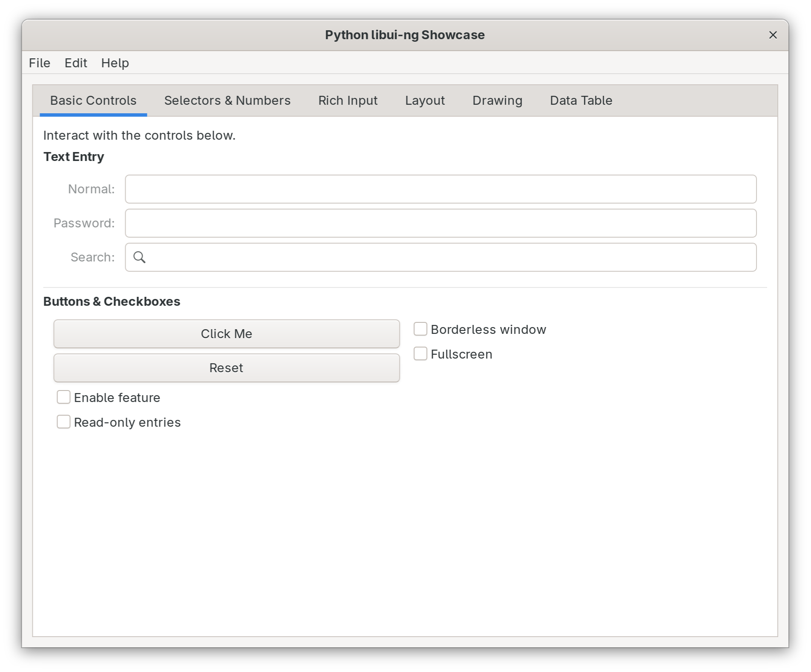Enable the Borderless window checkbox
The image size is (811, 672).
[x=420, y=329]
